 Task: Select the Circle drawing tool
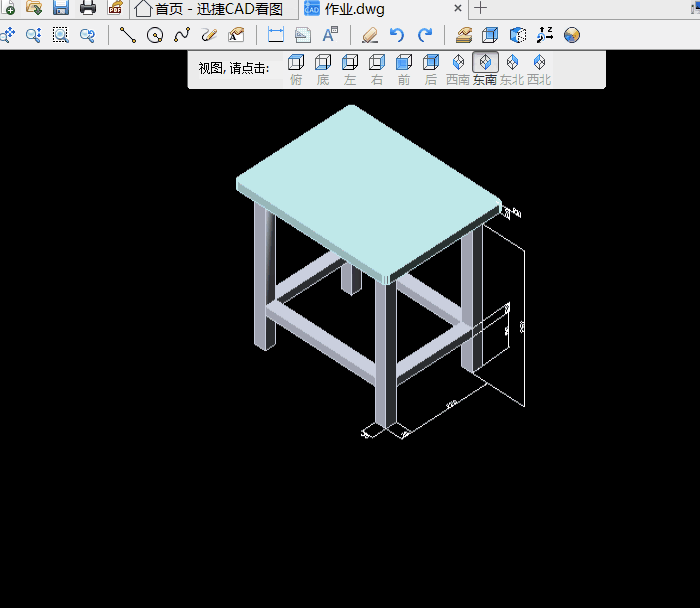pyautogui.click(x=155, y=35)
